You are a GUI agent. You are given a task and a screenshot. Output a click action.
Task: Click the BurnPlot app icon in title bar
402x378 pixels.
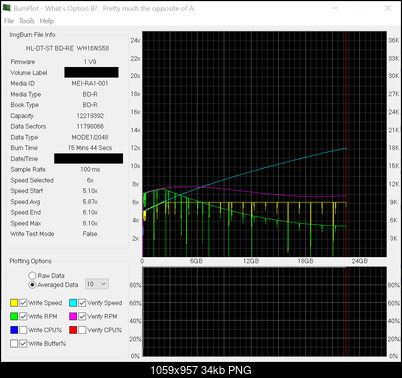(x=6, y=8)
